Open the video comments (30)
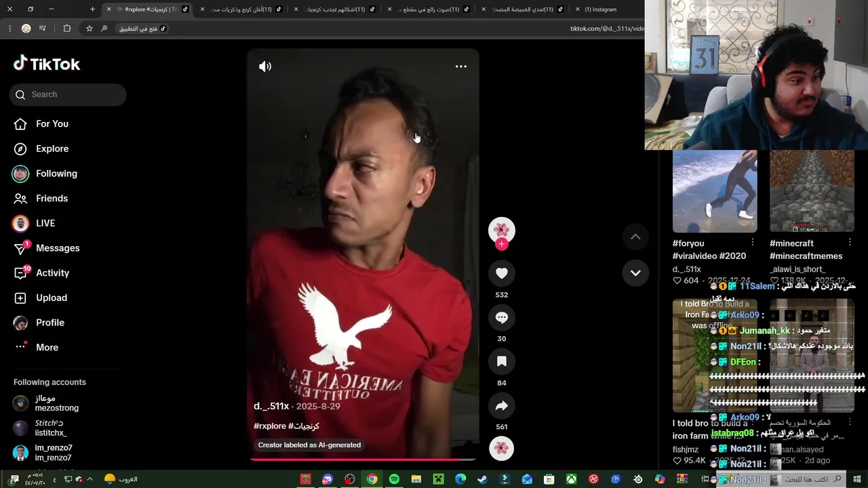The height and width of the screenshot is (488, 868). pyautogui.click(x=502, y=317)
